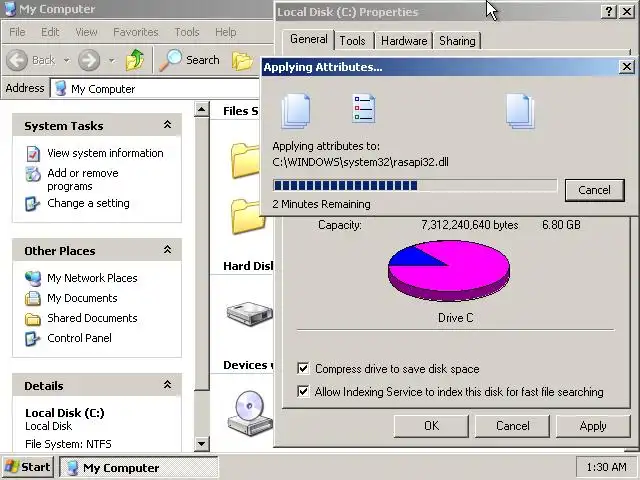This screenshot has width=640, height=480.
Task: Click the 'File System: NTFS' text
Action: click(68, 444)
